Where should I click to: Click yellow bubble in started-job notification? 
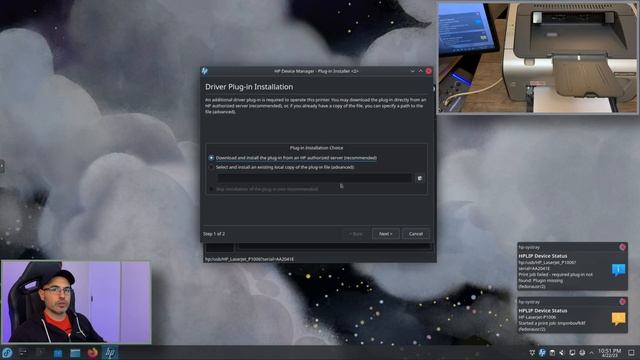[x=618, y=319]
